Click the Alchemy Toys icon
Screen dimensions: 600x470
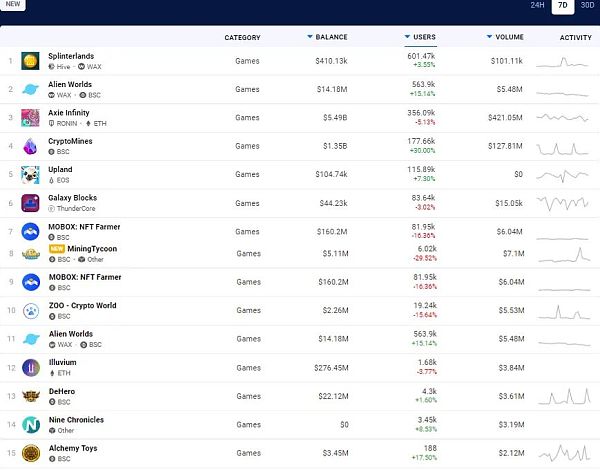point(30,453)
